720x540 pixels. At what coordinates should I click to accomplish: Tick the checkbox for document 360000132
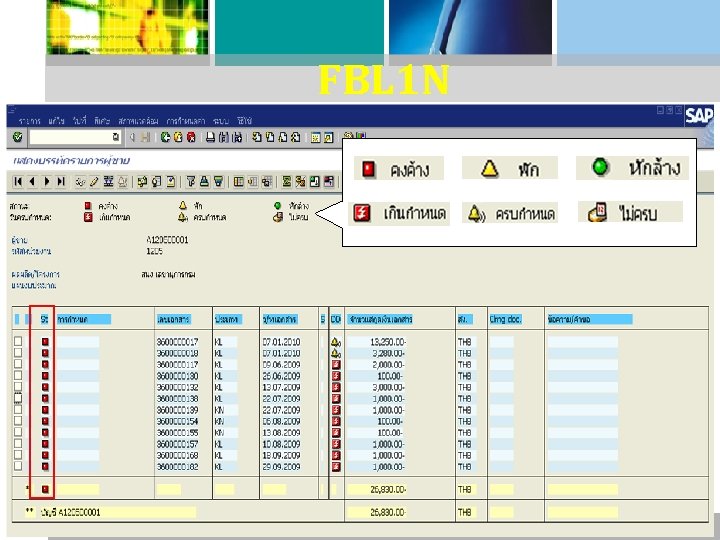pos(18,387)
